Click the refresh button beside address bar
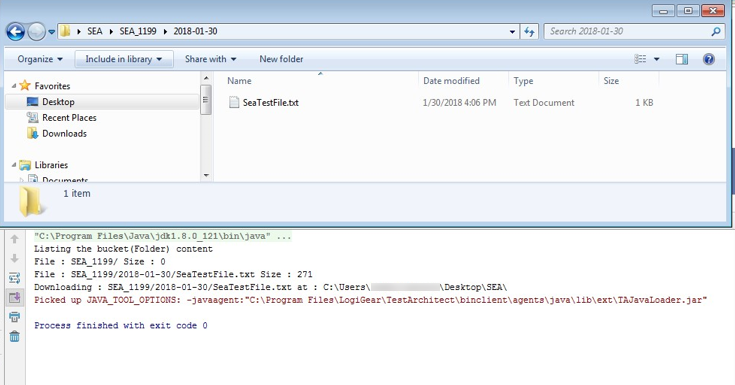 click(529, 31)
